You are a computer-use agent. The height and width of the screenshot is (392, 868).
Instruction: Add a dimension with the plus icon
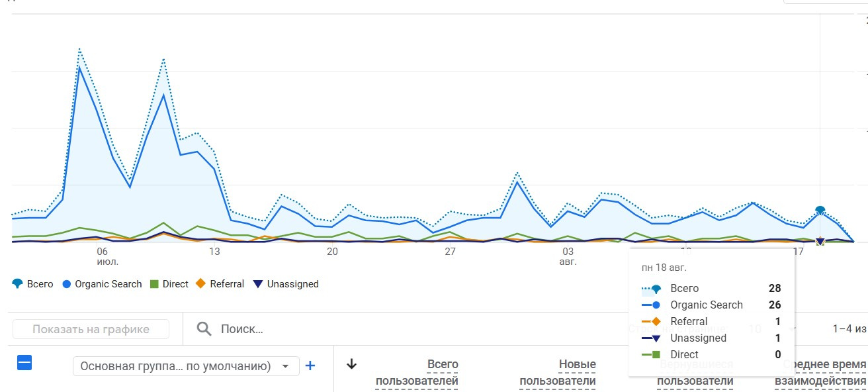pyautogui.click(x=310, y=366)
